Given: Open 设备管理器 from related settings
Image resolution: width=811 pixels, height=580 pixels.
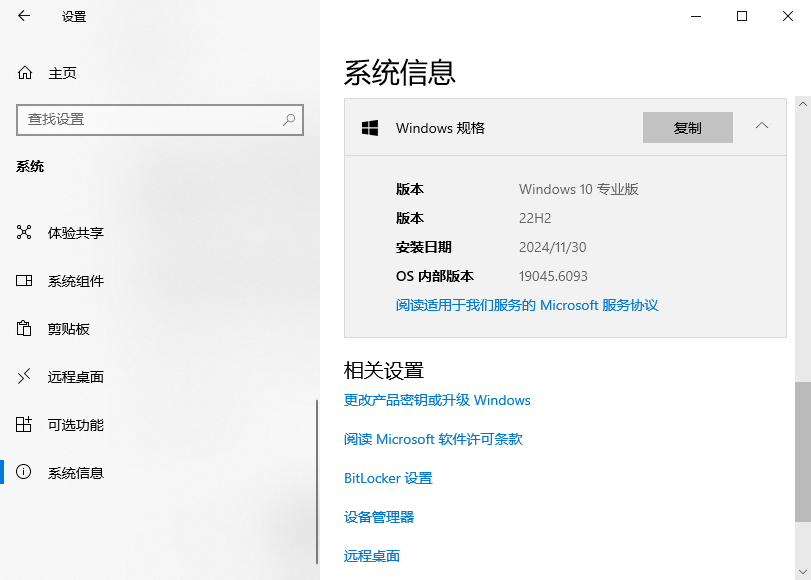Looking at the screenshot, I should [380, 517].
